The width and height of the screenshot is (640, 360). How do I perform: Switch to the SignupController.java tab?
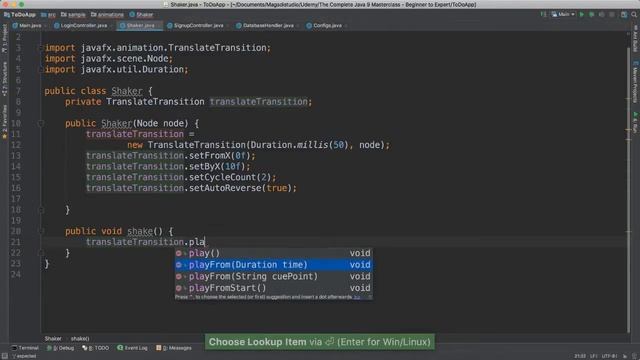pyautogui.click(x=196, y=25)
